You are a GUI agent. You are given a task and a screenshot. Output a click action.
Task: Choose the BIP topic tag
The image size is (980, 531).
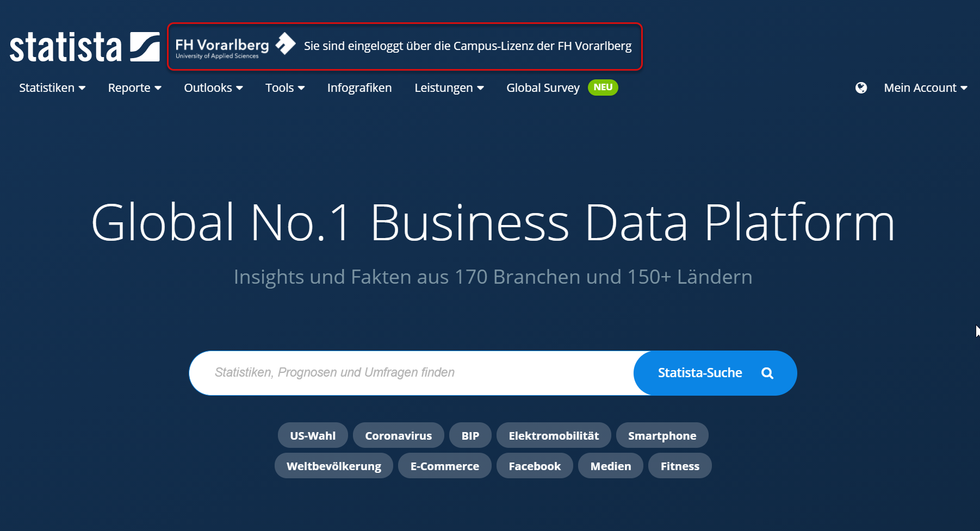click(470, 435)
